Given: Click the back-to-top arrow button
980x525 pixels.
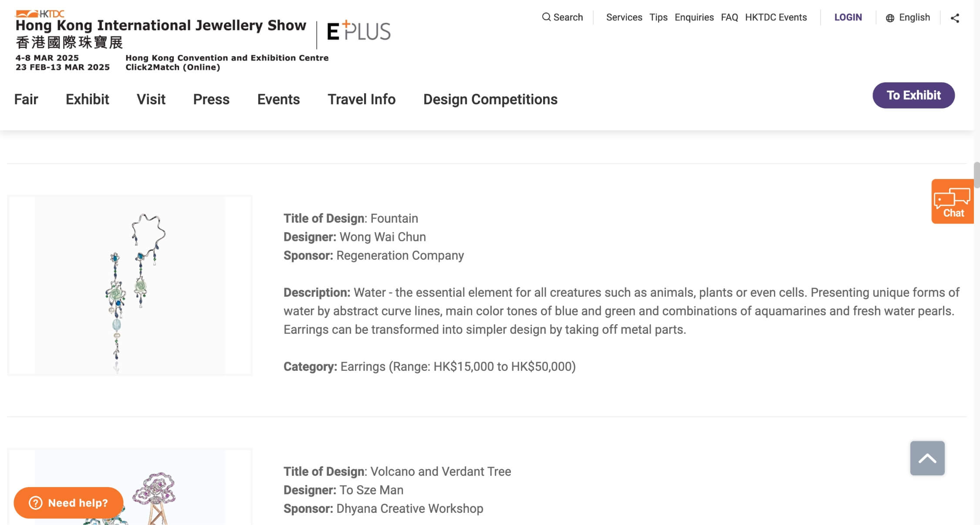Looking at the screenshot, I should (x=927, y=458).
